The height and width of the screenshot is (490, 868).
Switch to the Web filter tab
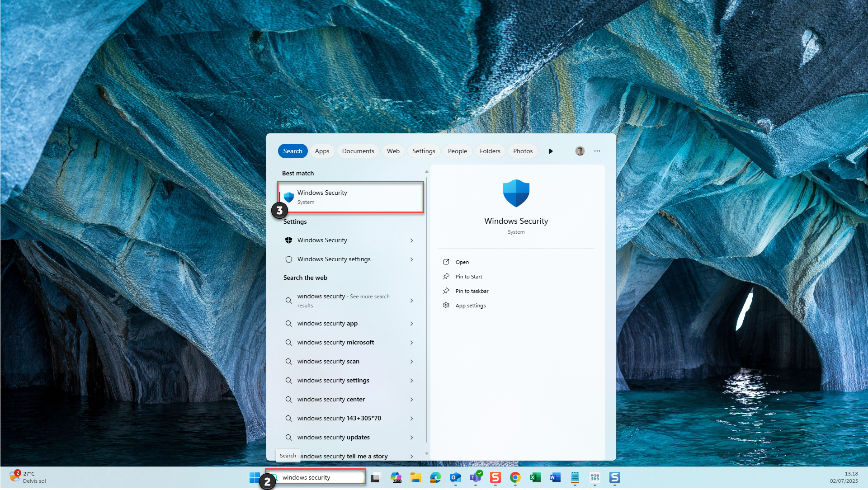[x=393, y=151]
